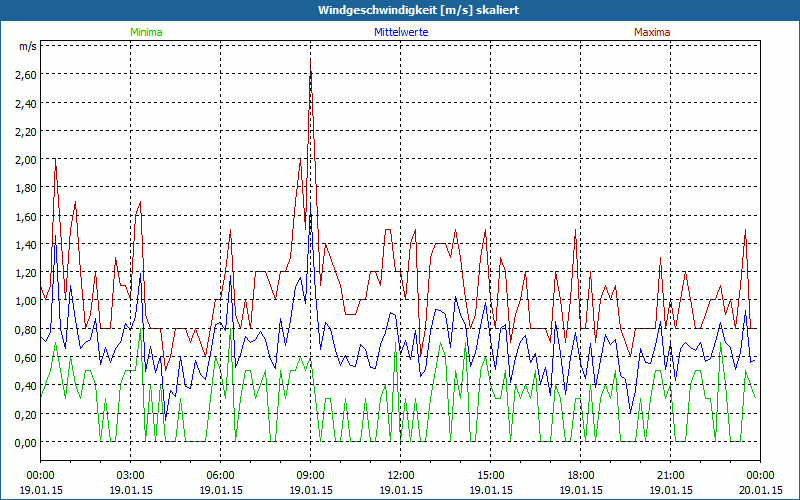Click the y-axis value '1,20'
The image size is (800, 500).
coord(27,273)
